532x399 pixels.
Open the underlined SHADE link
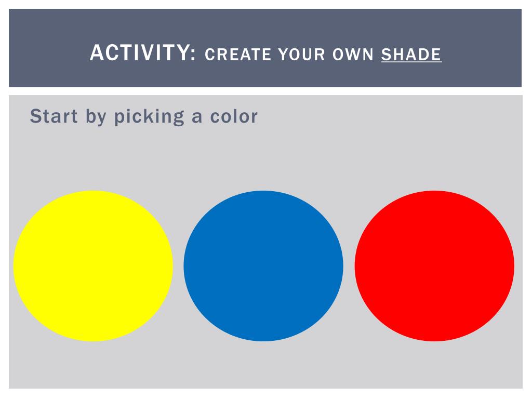point(411,55)
